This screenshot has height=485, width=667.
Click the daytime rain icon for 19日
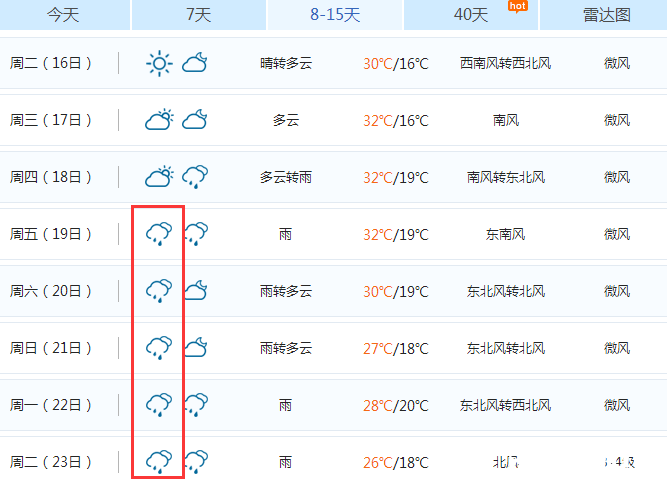(x=159, y=234)
